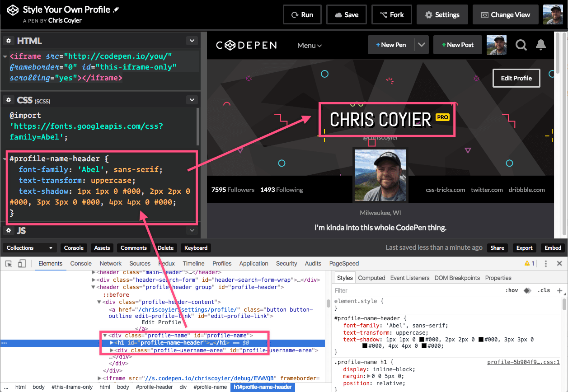Click Edit Profile button in preview
This screenshot has width=568, height=392.
click(x=516, y=78)
